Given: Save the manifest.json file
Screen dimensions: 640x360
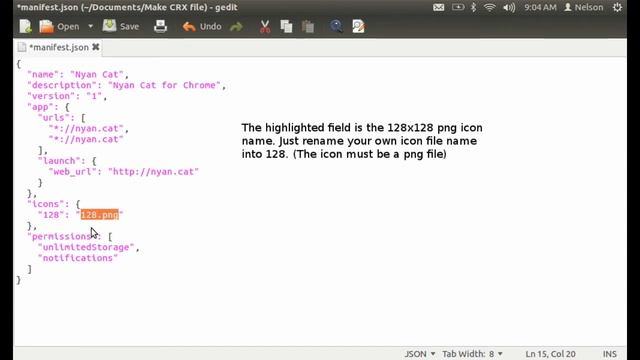Looking at the screenshot, I should (x=121, y=27).
